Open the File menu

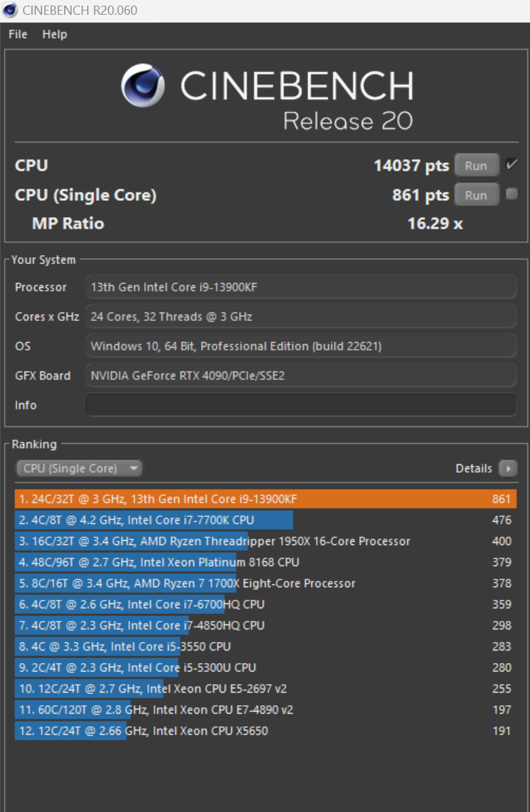point(18,34)
